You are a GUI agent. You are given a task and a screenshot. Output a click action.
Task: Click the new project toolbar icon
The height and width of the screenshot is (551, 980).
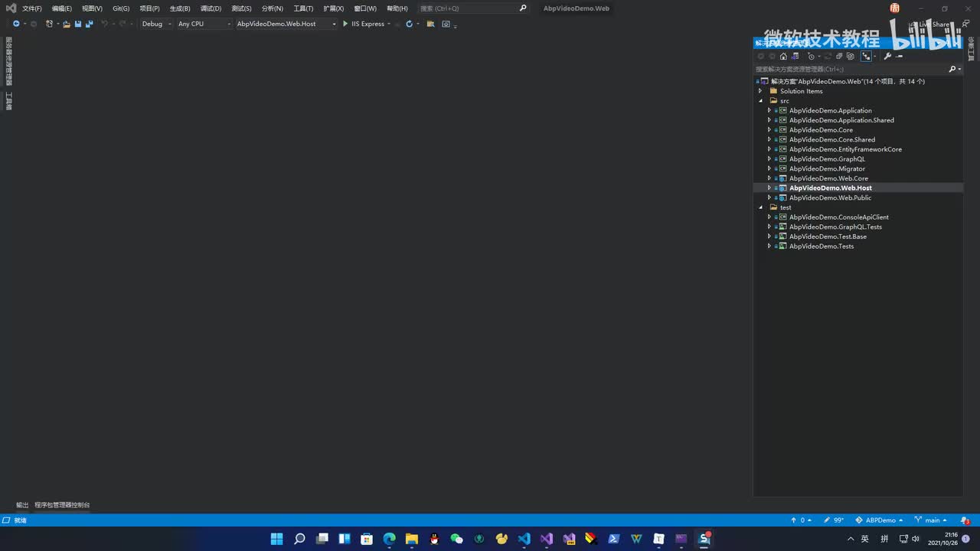pos(50,24)
